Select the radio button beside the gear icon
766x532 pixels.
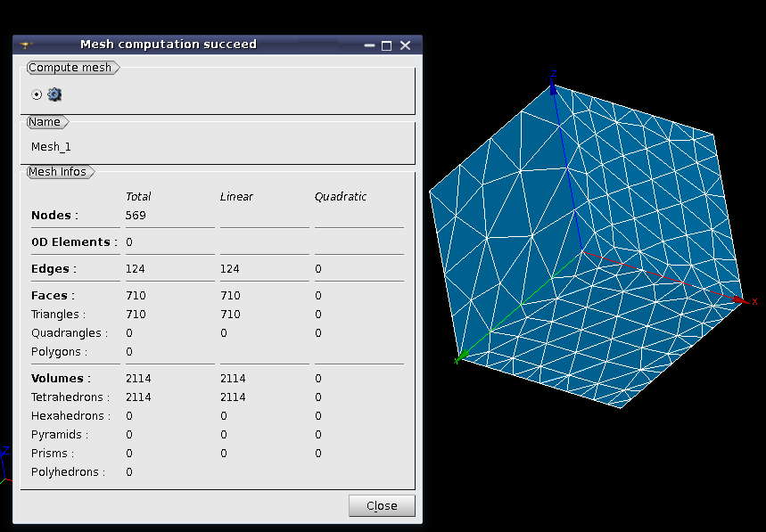coord(37,94)
